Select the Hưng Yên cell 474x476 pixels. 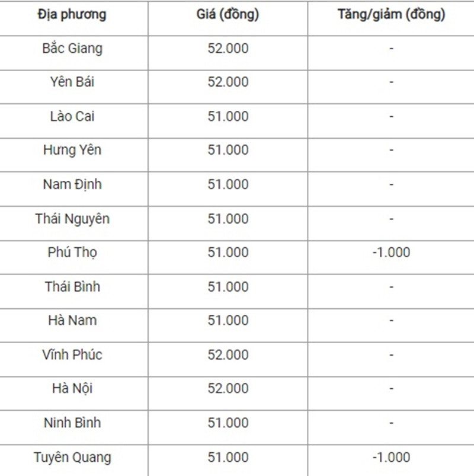click(x=72, y=150)
